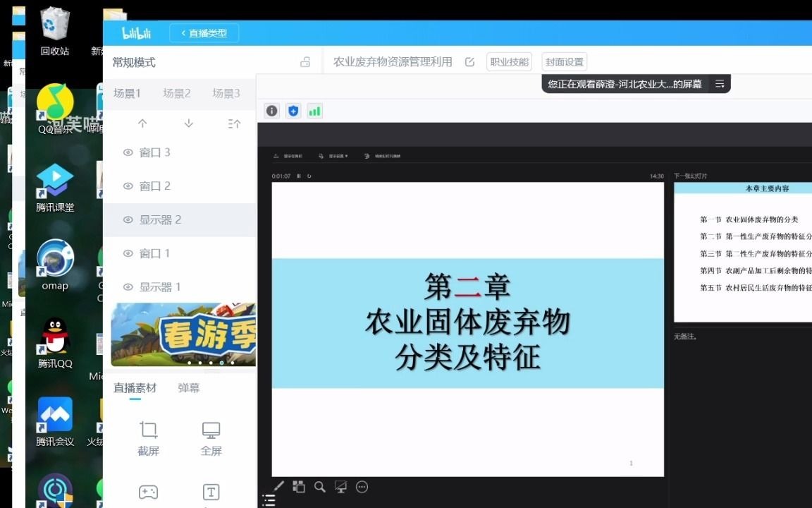Open menu on screen-sharing notice bar
This screenshot has width=812, height=508.
(720, 84)
